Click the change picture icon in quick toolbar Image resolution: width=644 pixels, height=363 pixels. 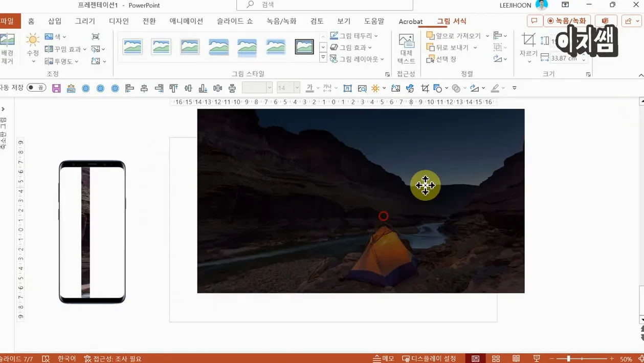(x=395, y=88)
